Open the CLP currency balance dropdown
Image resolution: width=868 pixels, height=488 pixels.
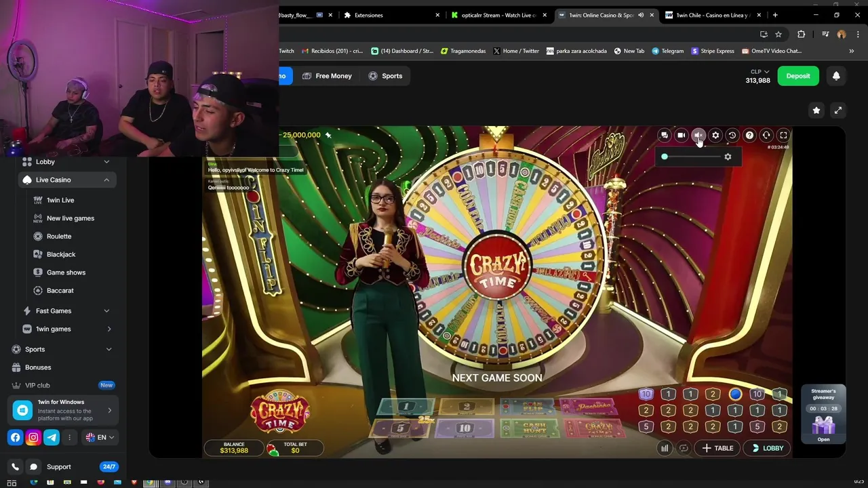(759, 76)
